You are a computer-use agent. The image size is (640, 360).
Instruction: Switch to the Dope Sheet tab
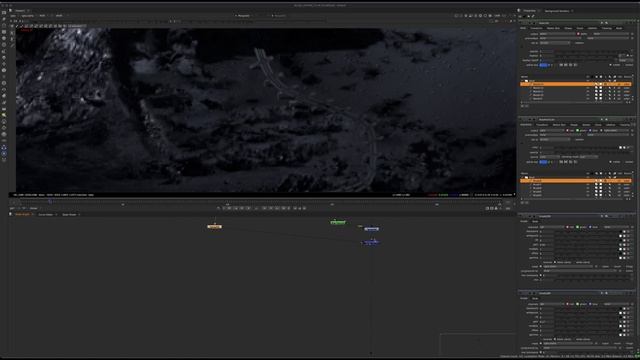coord(69,214)
